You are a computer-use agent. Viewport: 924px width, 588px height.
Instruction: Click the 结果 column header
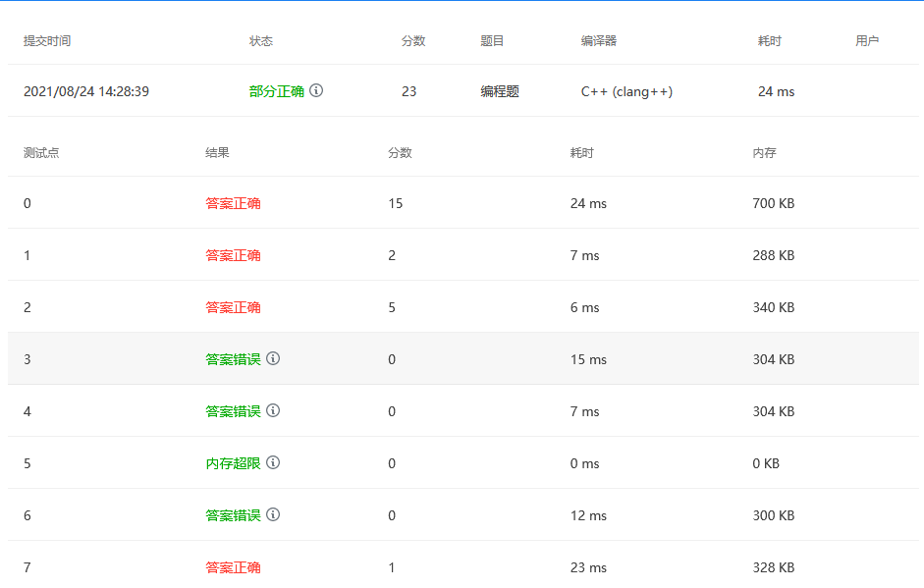217,152
